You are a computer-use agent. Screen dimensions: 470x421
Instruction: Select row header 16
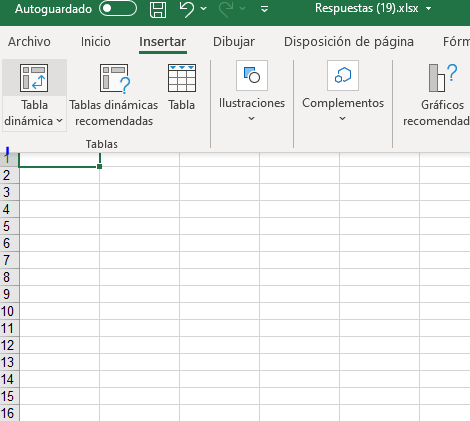coord(9,413)
